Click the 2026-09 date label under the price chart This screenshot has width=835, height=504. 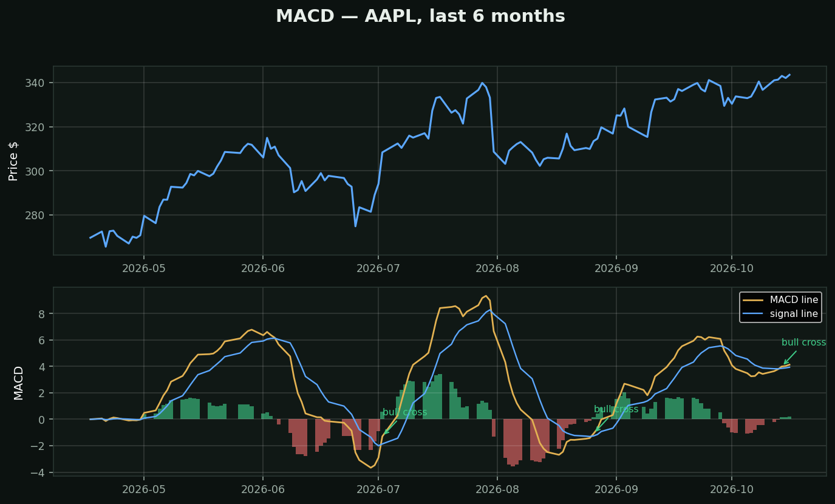coord(616,268)
